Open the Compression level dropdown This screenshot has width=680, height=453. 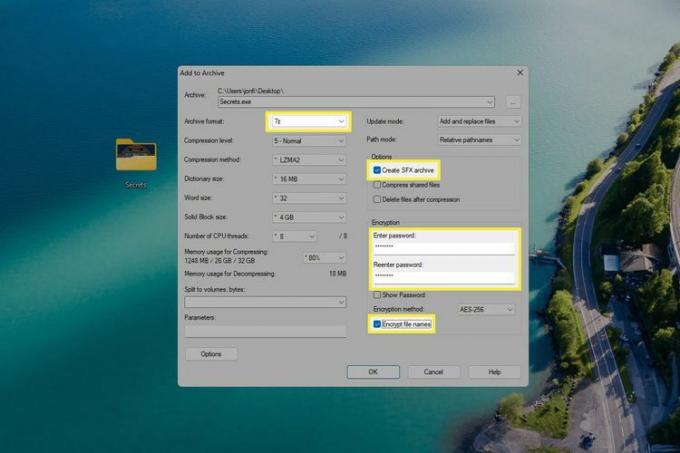(308, 141)
